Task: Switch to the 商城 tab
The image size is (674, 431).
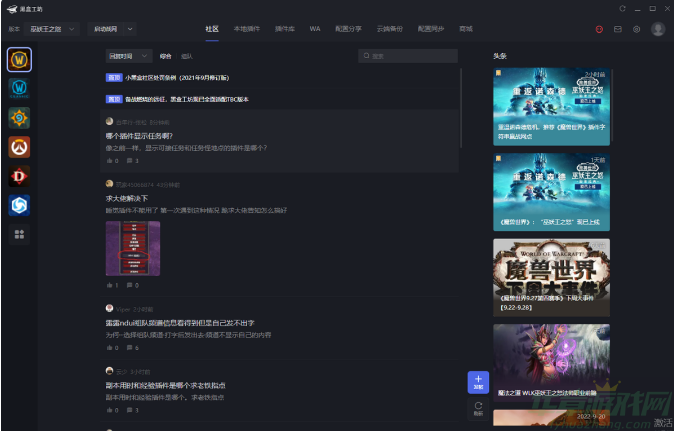Action: (466, 29)
